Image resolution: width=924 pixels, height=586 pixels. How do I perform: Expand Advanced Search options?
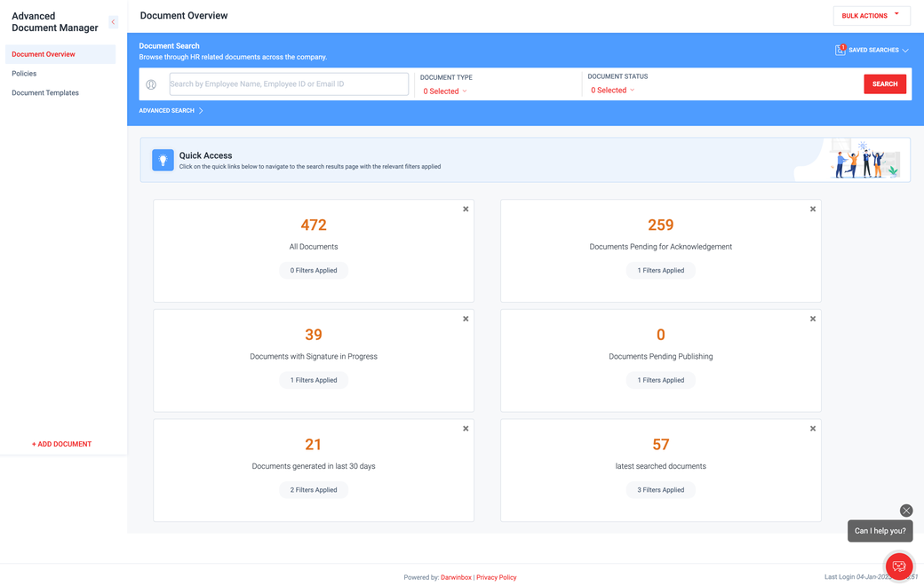click(167, 110)
